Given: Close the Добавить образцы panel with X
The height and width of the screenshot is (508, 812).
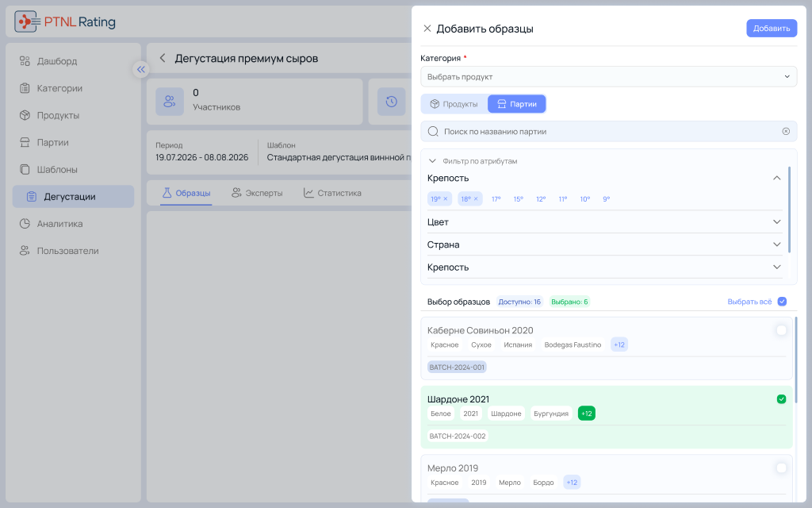Looking at the screenshot, I should (427, 29).
